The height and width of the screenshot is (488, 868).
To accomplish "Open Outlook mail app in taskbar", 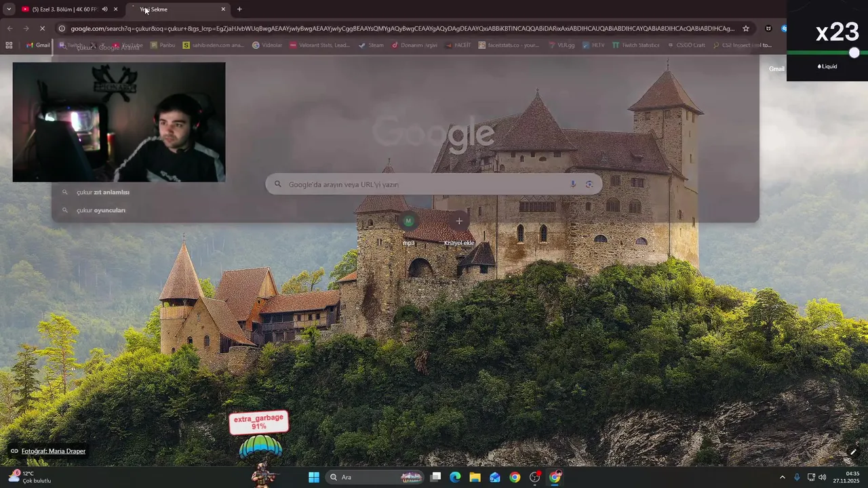I will (x=495, y=477).
